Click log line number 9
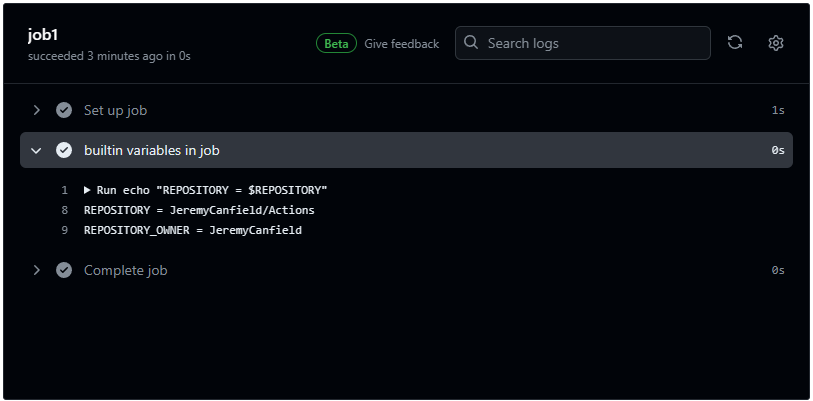Viewport: 813px width, 401px height. click(64, 230)
